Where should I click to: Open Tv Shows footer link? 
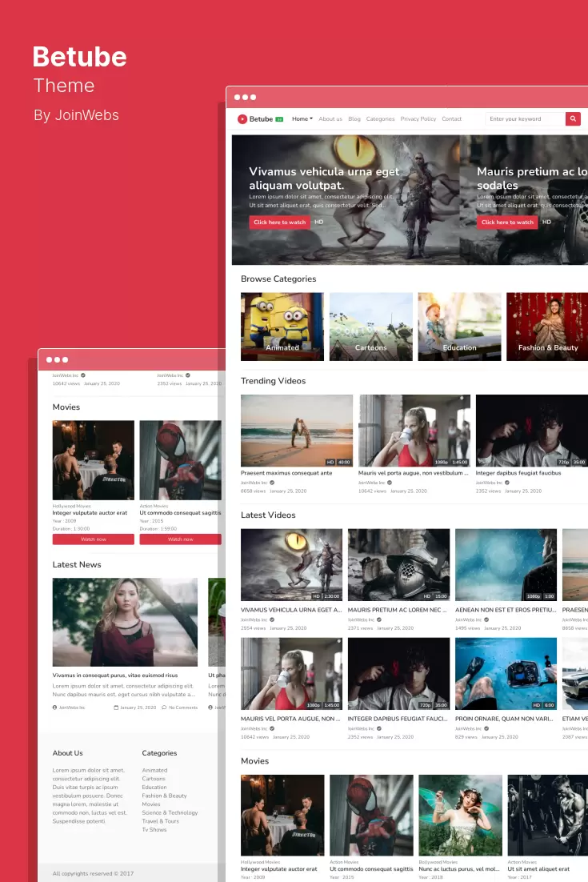(154, 830)
